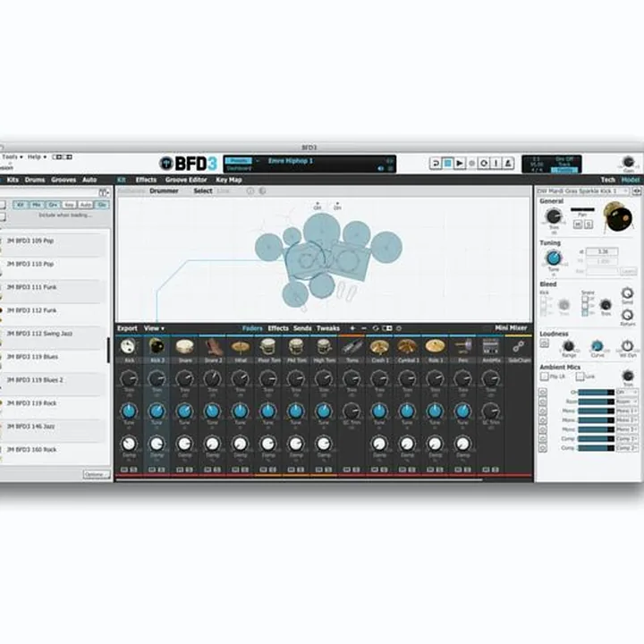The width and height of the screenshot is (644, 644).
Task: Select the Mid Tom channel icon
Action: (x=296, y=347)
